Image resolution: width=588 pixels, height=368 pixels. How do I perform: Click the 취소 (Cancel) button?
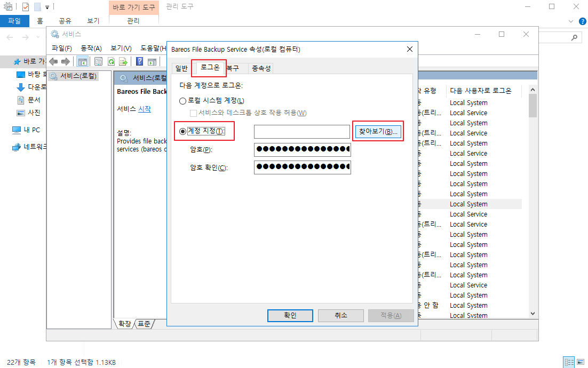pyautogui.click(x=341, y=316)
